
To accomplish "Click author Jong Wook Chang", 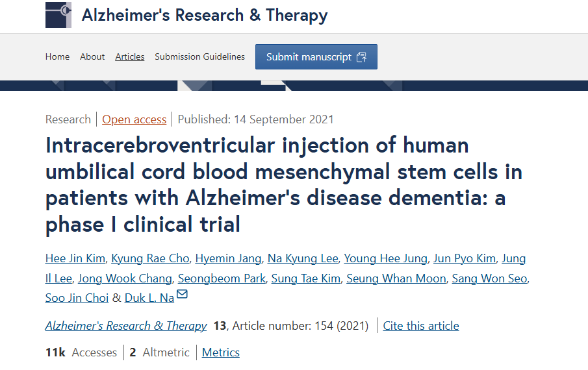I will (125, 278).
